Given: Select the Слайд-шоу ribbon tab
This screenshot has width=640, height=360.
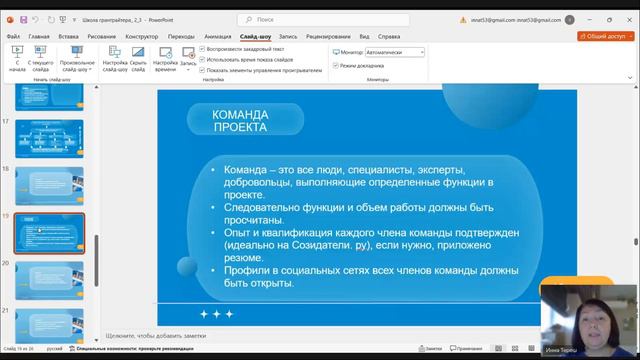Looking at the screenshot, I should click(256, 36).
